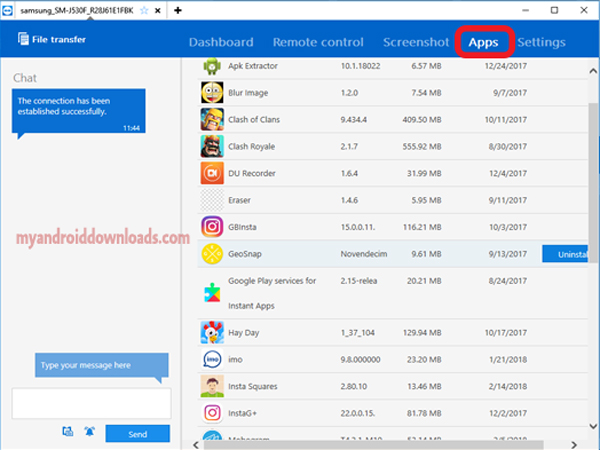Select the GBInsta app name
The image size is (600, 450).
242,227
